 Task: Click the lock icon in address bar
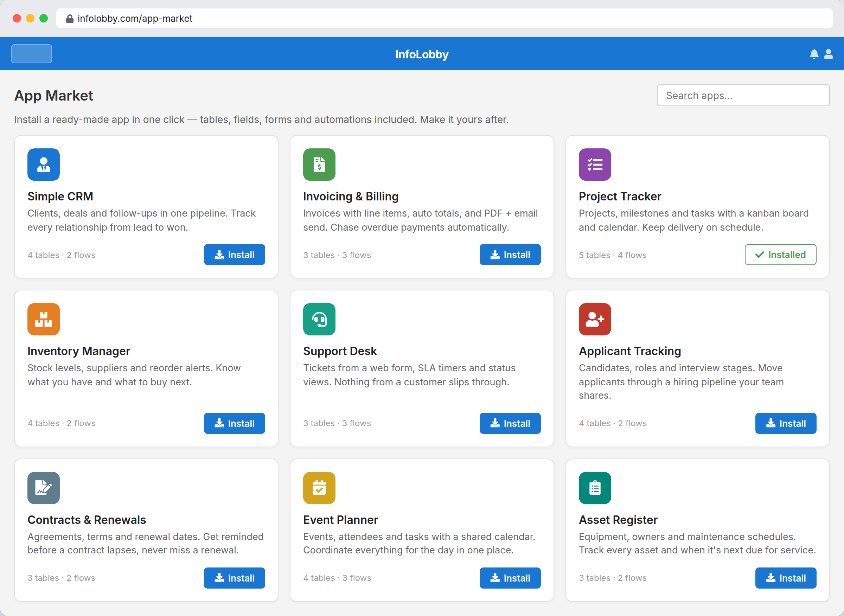click(x=70, y=19)
